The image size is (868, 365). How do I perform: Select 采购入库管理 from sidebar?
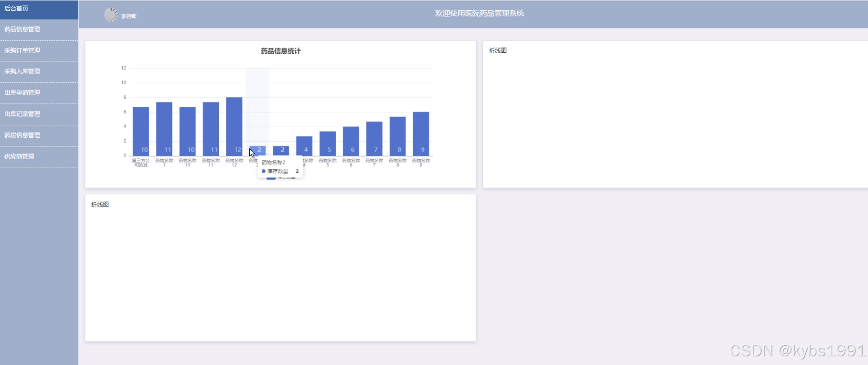39,72
